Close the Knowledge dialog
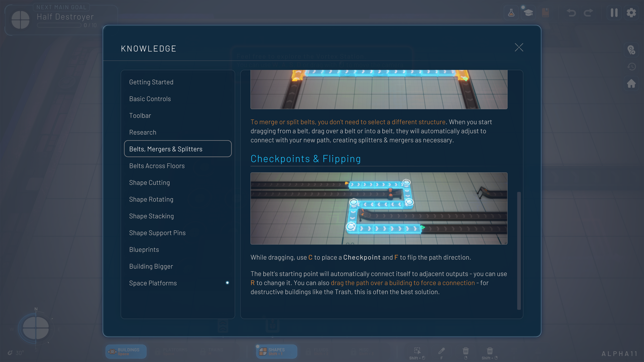The width and height of the screenshot is (644, 362). (x=519, y=47)
